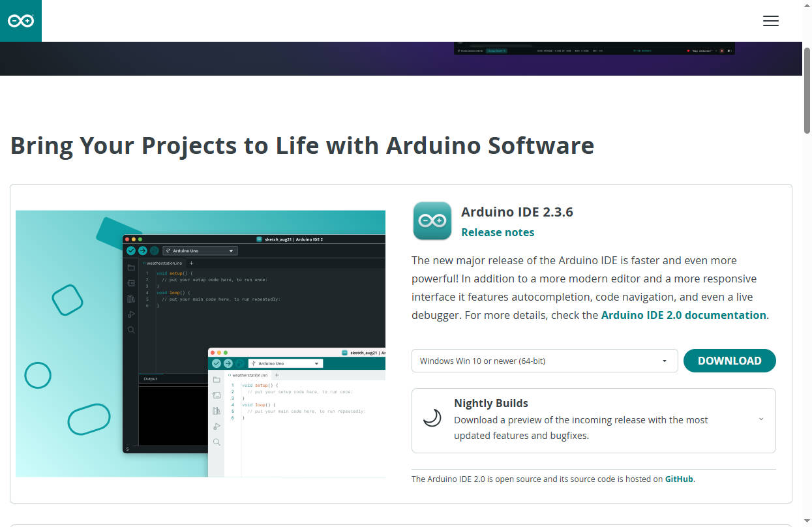Viewport: 812px width, 527px height.
Task: Click Verify checkmark icon in dark IDE window
Action: pyautogui.click(x=131, y=250)
